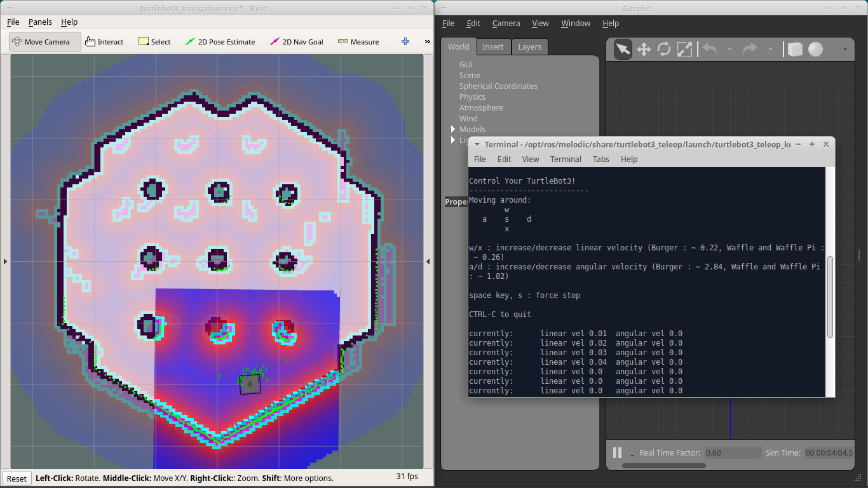Select the Interact tool in RViz
This screenshot has height=488, width=868.
[x=104, y=41]
